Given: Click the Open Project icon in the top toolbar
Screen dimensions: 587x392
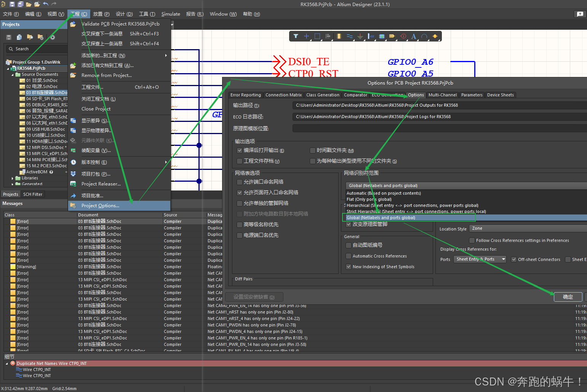Looking at the screenshot, I should (37, 4).
